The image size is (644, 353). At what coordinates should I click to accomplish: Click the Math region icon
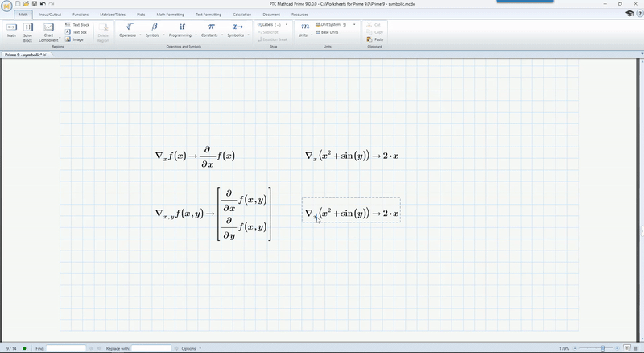coord(11,30)
